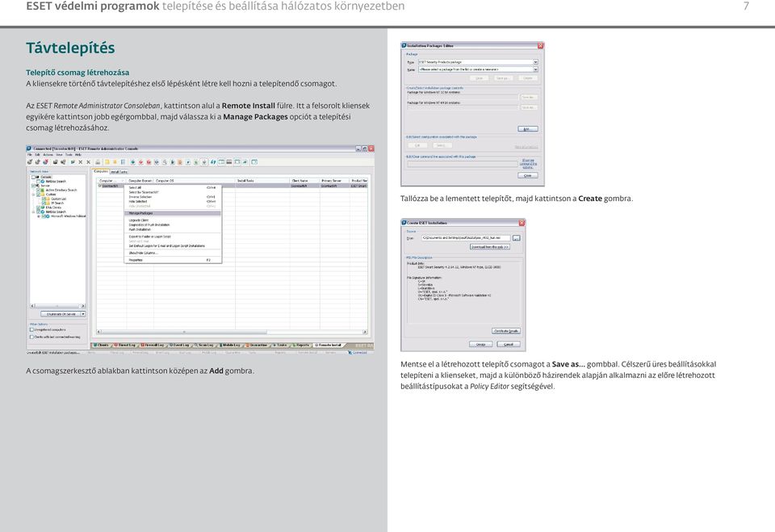Click the command line input field
The width and height of the screenshot is (775, 532).
[463, 164]
